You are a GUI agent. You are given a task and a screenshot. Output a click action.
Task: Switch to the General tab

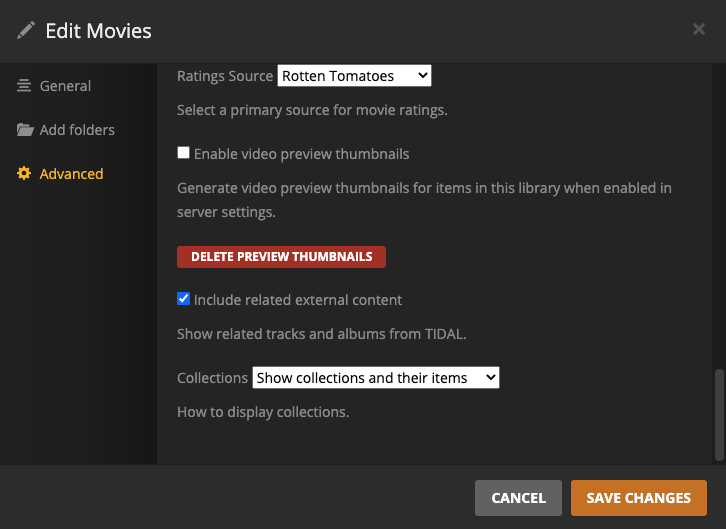click(x=65, y=86)
